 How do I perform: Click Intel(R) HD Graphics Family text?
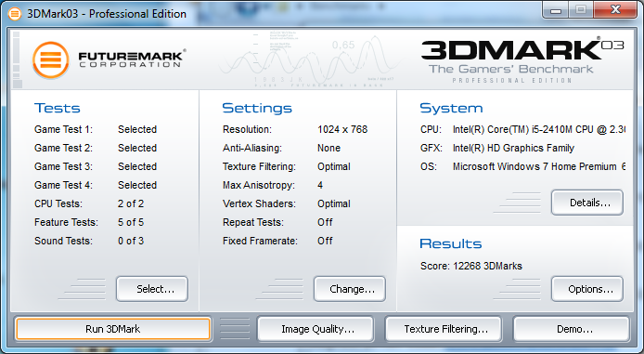(513, 148)
